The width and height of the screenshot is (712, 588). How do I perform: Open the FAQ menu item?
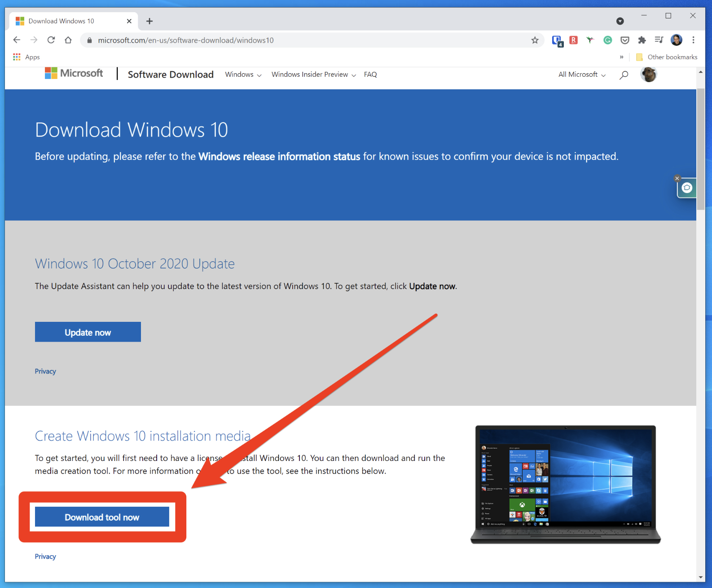[x=370, y=75]
